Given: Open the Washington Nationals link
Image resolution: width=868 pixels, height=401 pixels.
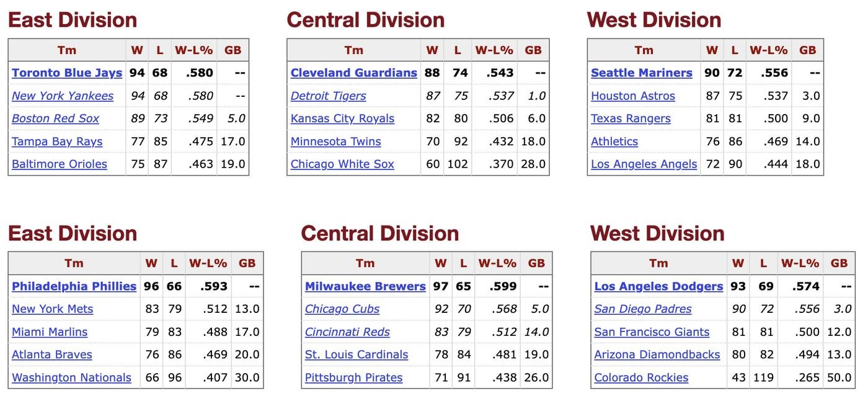Looking at the screenshot, I should 71,377.
